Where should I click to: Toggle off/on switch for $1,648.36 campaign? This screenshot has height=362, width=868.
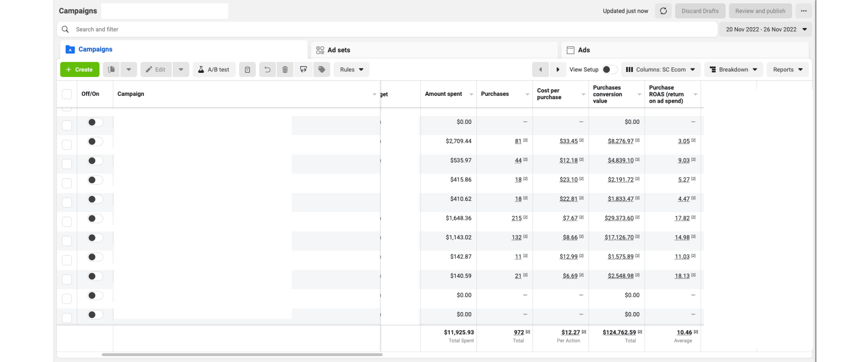[x=95, y=219]
